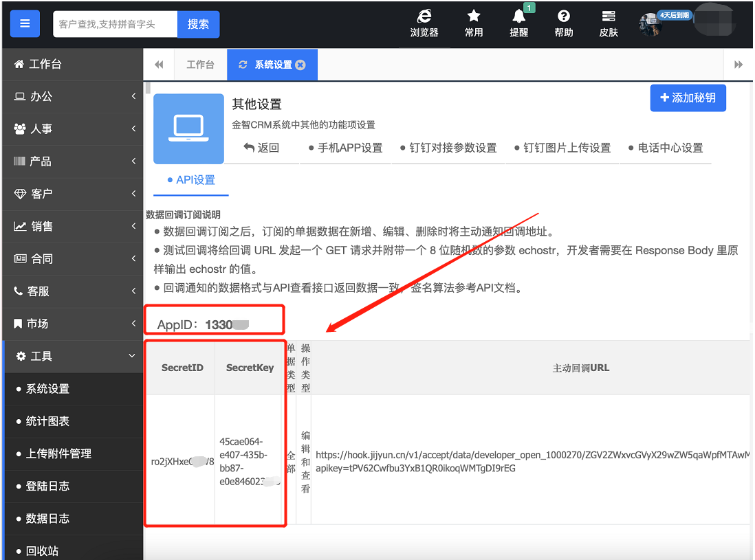
Task: Click the 主动回调URL column header
Action: [x=581, y=368]
